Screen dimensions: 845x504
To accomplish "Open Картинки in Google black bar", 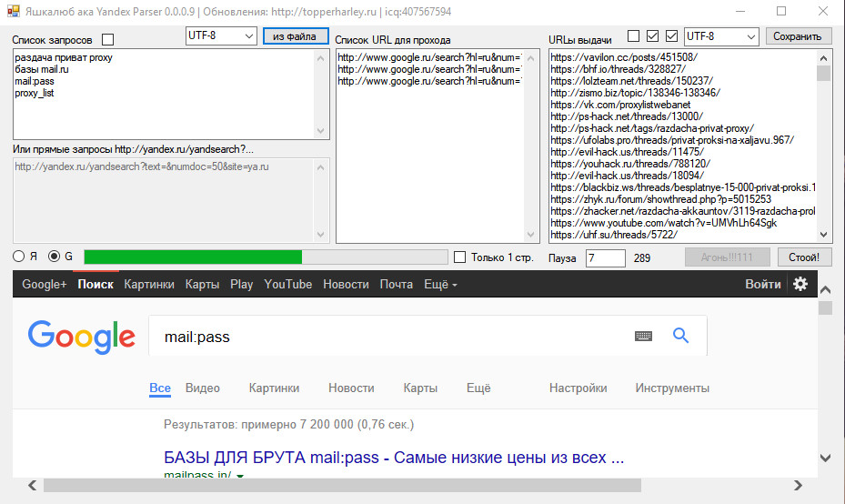I will (149, 284).
